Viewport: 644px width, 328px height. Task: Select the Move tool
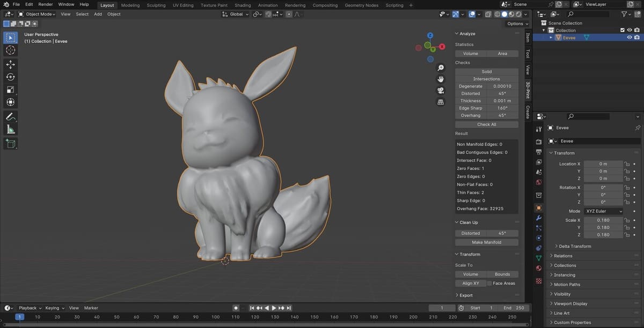tap(10, 64)
